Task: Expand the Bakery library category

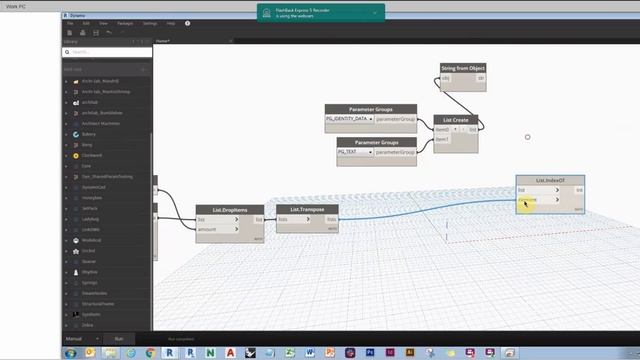Action: click(67, 134)
